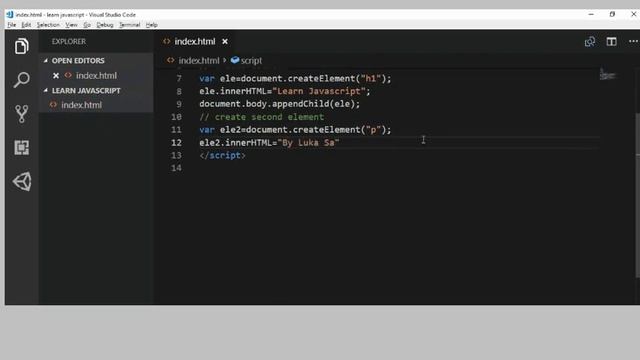The image size is (640, 360).
Task: Close the index.html tab
Action: [x=225, y=42]
